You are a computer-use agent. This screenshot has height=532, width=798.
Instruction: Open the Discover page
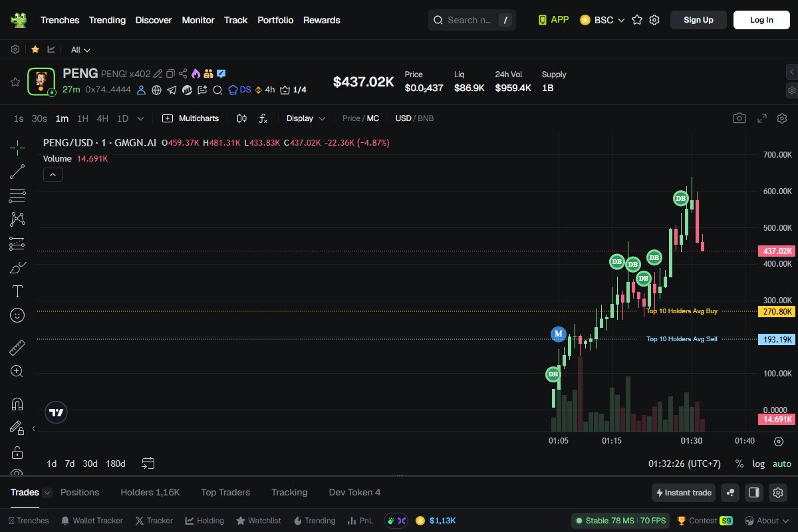click(154, 20)
